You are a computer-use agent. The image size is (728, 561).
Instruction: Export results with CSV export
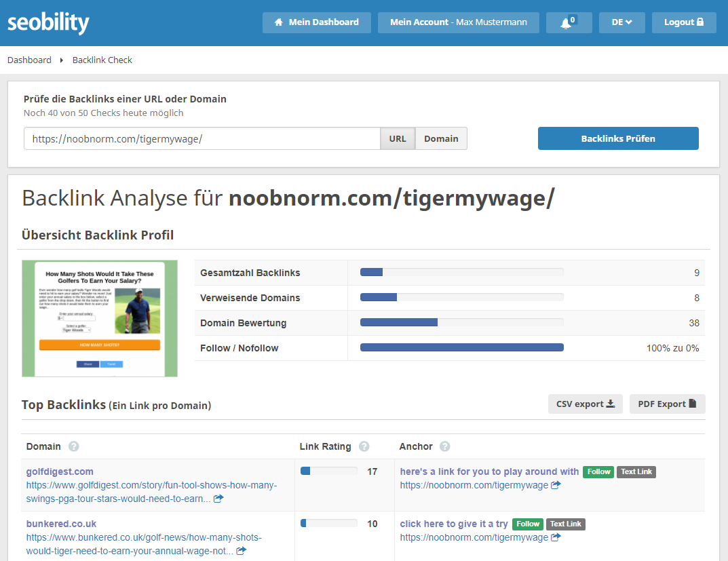pyautogui.click(x=586, y=404)
